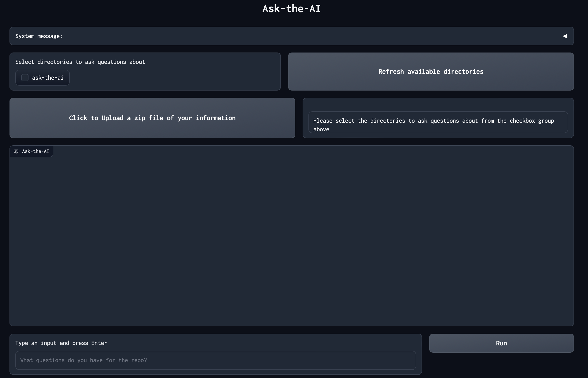Click the Ask-the-AI page title heading

click(x=291, y=9)
